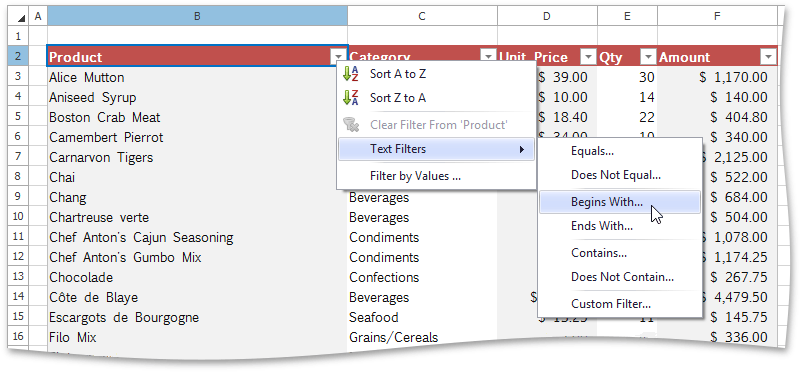Select column B header
Viewport: 804px width, 375px height.
pos(197,16)
